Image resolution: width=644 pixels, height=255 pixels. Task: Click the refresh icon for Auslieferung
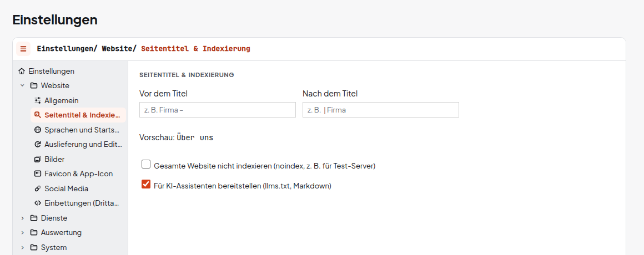(x=38, y=144)
